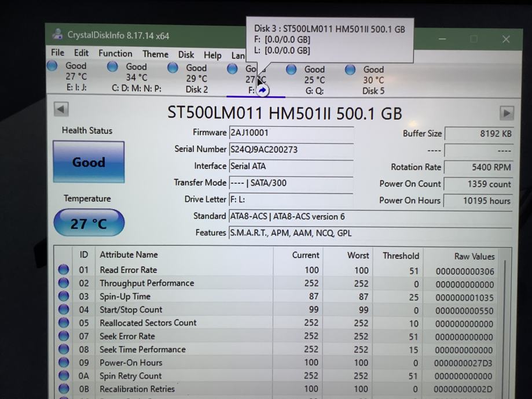Viewport: 532px width, 399px height.
Task: Open the Edit menu
Action: coord(81,53)
